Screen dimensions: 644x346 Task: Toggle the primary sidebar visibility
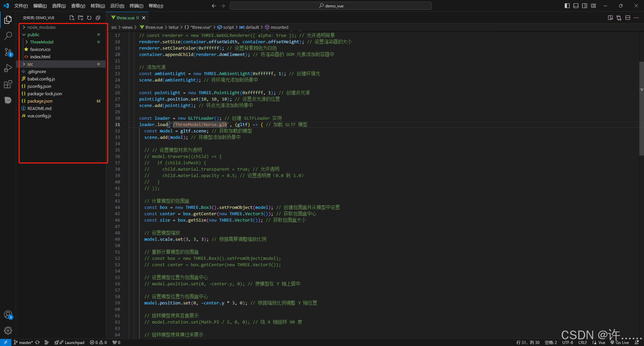point(567,6)
